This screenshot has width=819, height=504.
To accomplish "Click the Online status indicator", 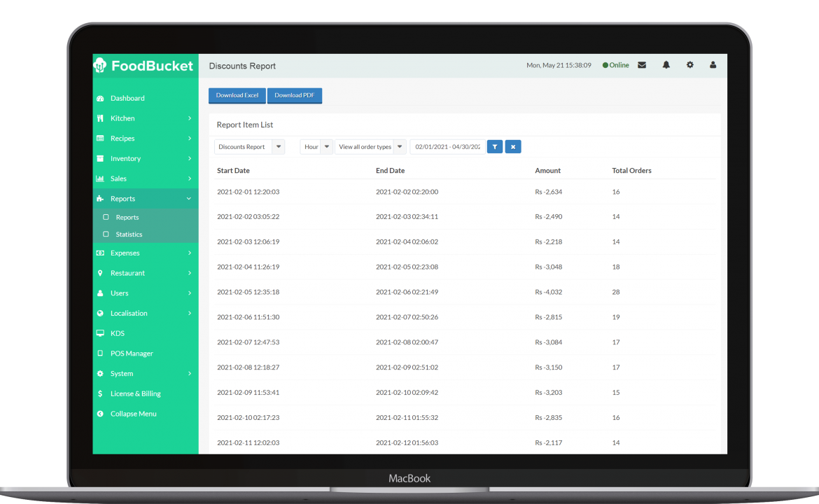I will click(616, 65).
